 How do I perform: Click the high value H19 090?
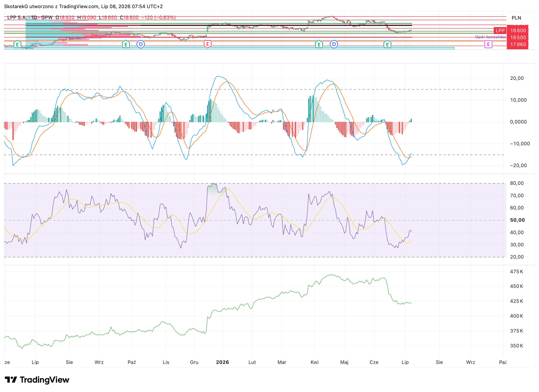tap(87, 18)
